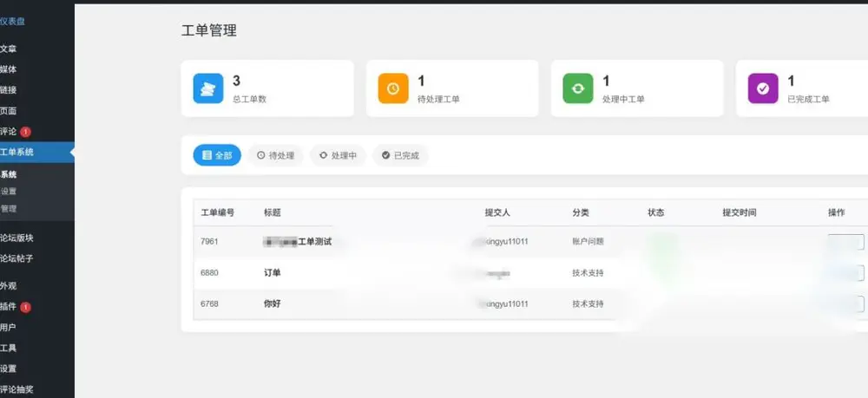Click the 工单编号 column header
The width and height of the screenshot is (868, 398).
click(x=218, y=212)
